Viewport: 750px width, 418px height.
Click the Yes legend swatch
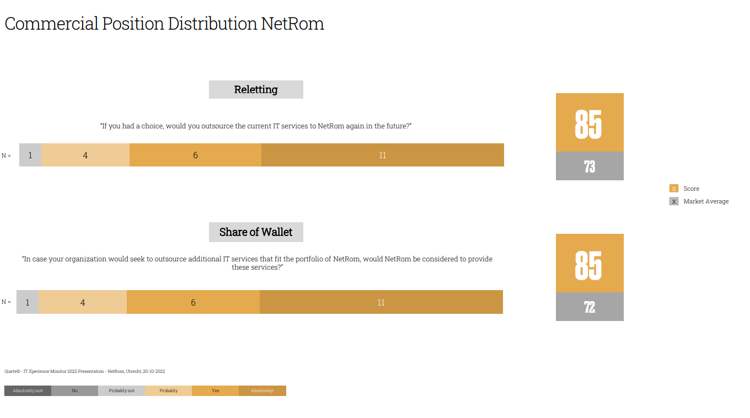click(x=215, y=391)
